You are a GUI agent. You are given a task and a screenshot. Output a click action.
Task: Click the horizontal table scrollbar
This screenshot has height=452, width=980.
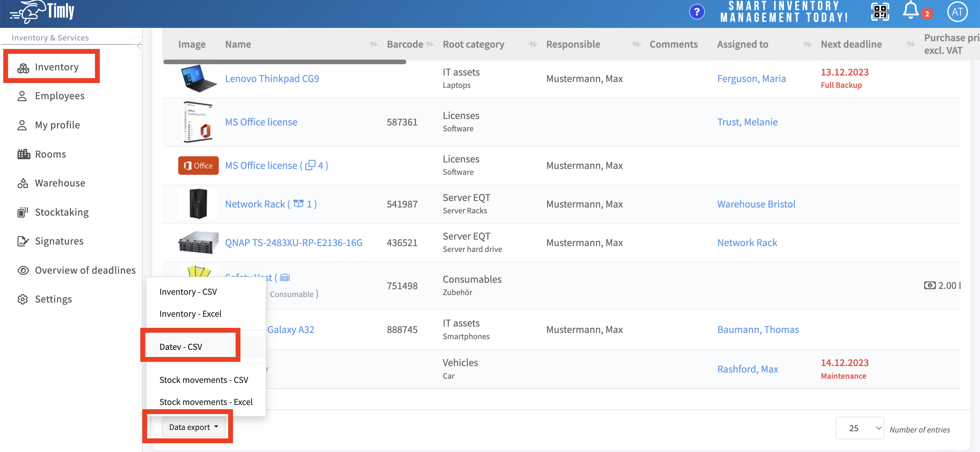click(285, 62)
